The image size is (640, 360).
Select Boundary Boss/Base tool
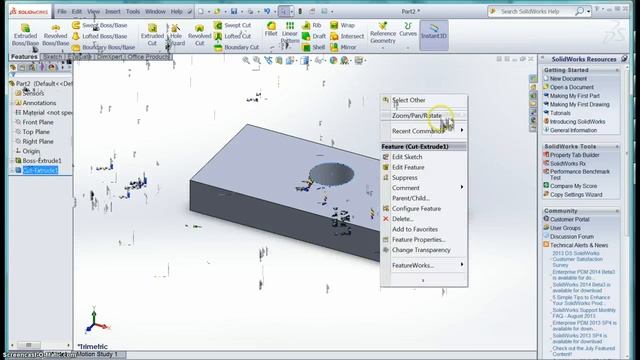pos(103,47)
